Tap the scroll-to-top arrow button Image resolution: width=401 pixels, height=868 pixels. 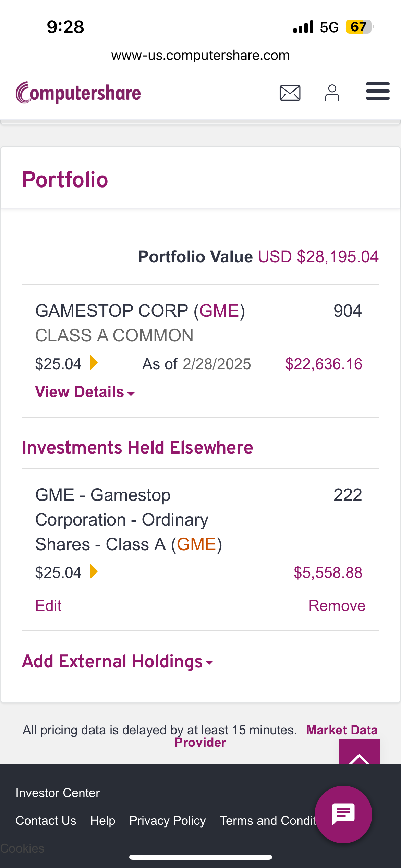tap(360, 752)
